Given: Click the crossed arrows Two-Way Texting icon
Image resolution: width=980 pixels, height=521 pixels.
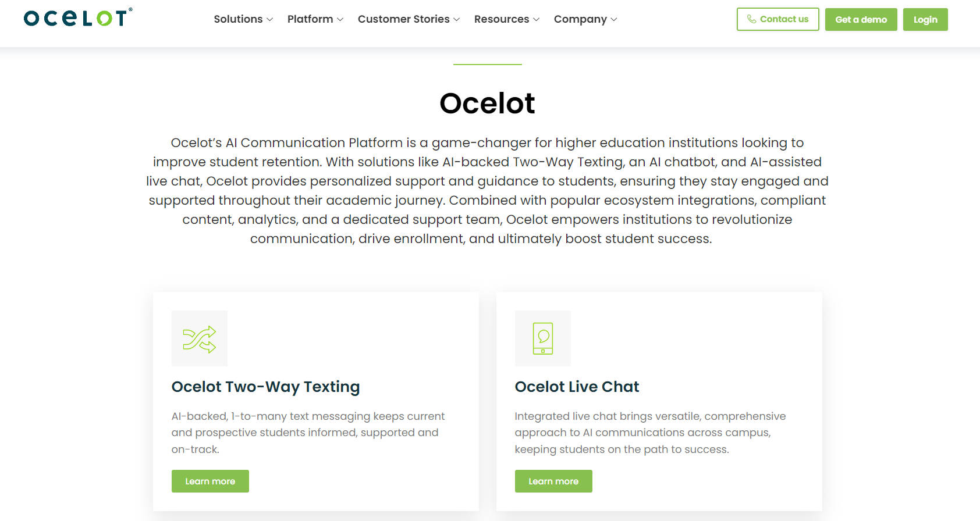Looking at the screenshot, I should pos(199,338).
